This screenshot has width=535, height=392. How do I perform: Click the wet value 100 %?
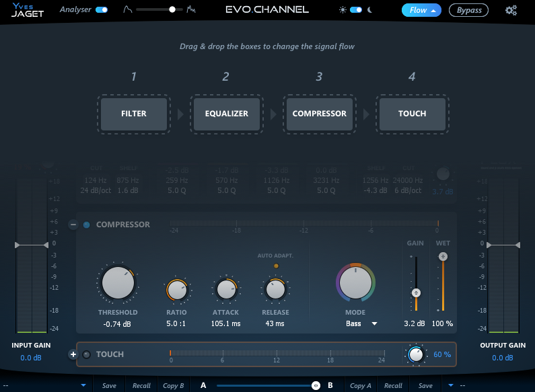443,323
